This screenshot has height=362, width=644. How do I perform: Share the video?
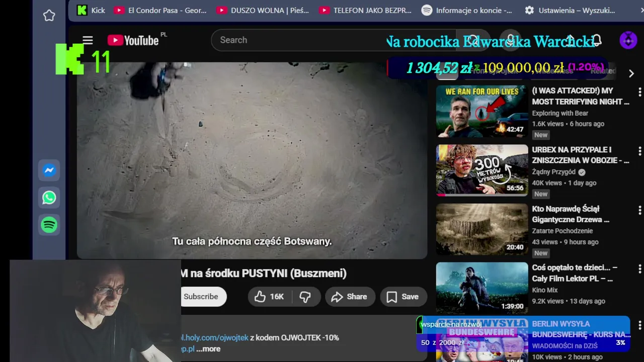pos(350,297)
